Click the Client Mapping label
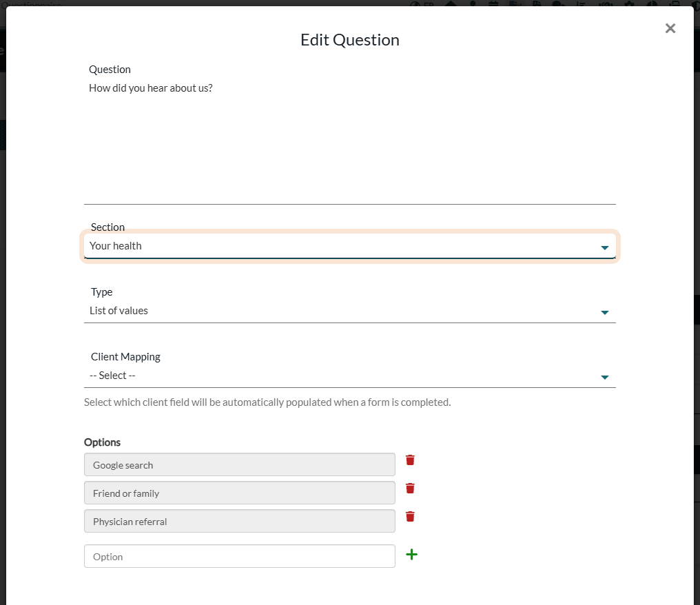700x605 pixels. pos(125,357)
